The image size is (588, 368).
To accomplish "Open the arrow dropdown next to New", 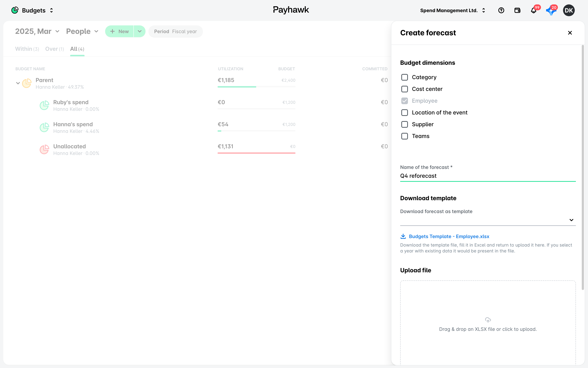I will 139,31.
